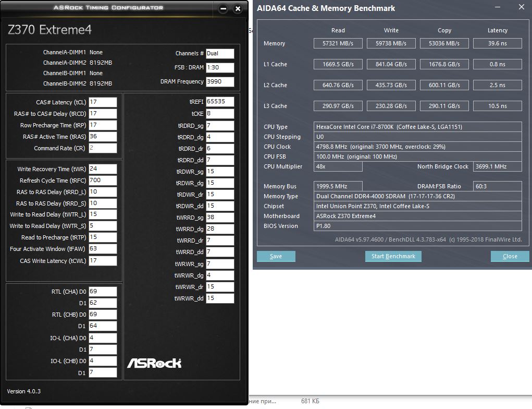Click the tWRRD_dg field showing 28

click(x=220, y=229)
